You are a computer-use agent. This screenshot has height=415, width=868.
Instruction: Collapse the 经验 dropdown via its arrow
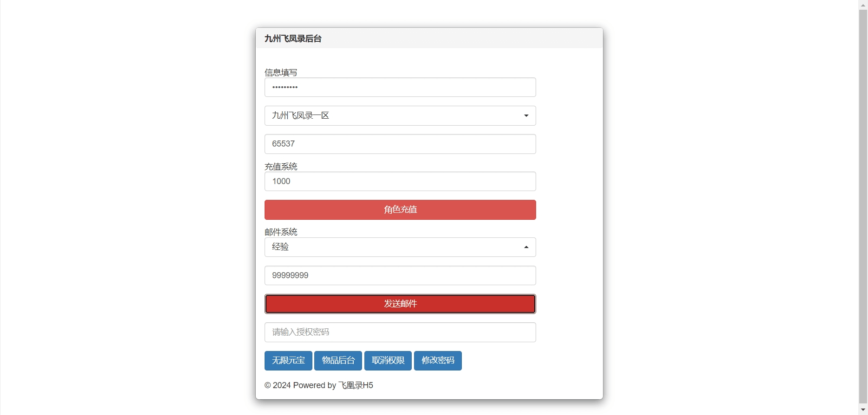(x=526, y=247)
